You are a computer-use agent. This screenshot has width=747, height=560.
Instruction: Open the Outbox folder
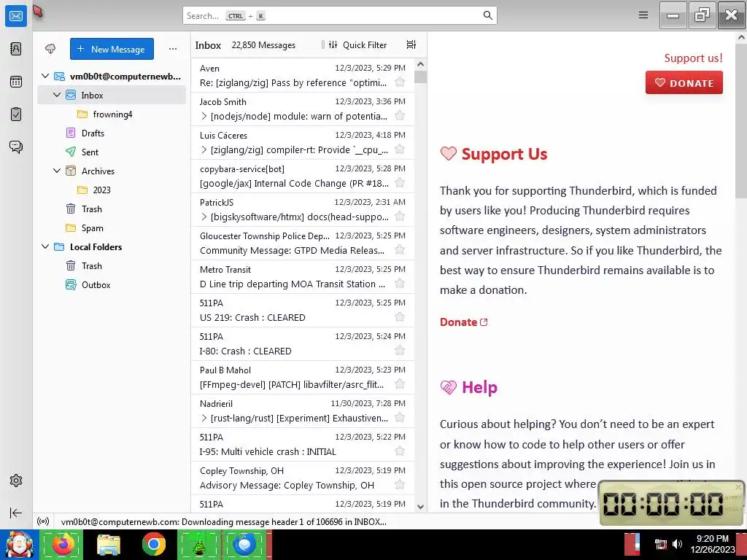tap(112, 285)
